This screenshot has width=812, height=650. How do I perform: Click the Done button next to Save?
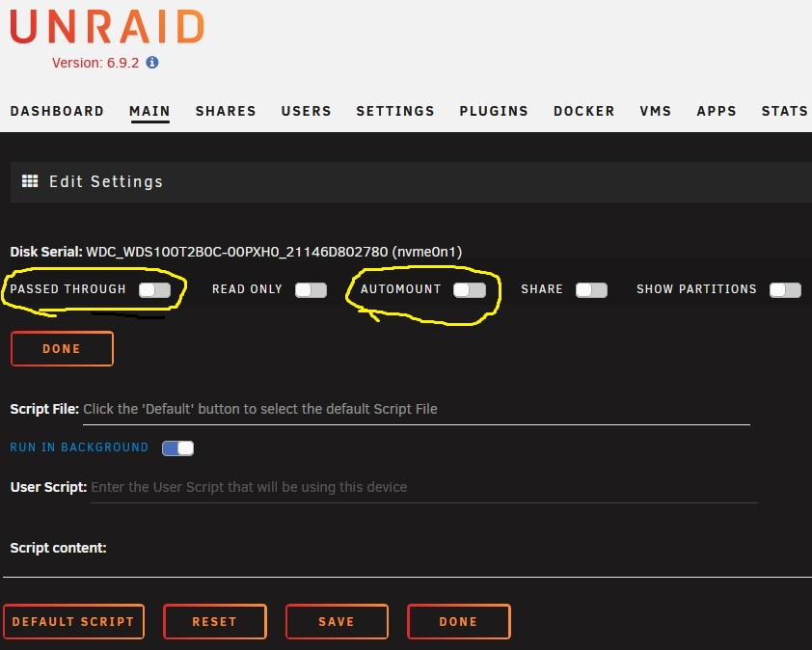[x=458, y=621]
